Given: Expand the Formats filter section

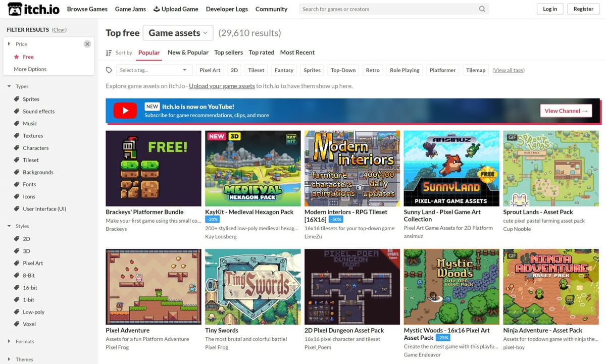Looking at the screenshot, I should coord(9,341).
